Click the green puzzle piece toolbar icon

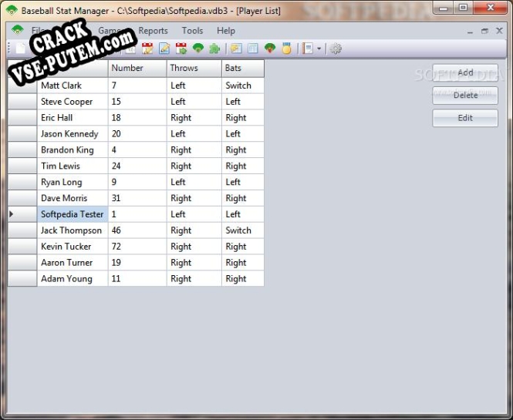click(214, 49)
